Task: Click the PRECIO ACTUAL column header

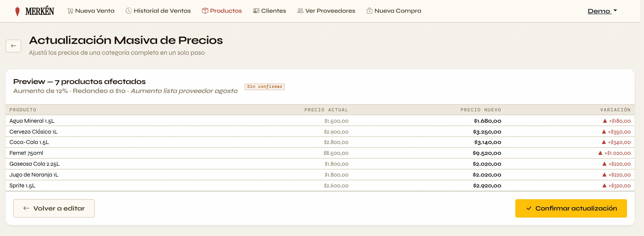Action: (x=326, y=110)
